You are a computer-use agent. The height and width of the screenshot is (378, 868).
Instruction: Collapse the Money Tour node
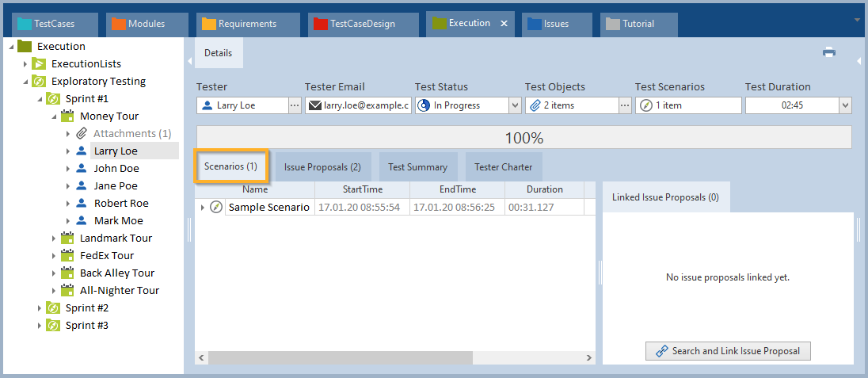coord(54,116)
